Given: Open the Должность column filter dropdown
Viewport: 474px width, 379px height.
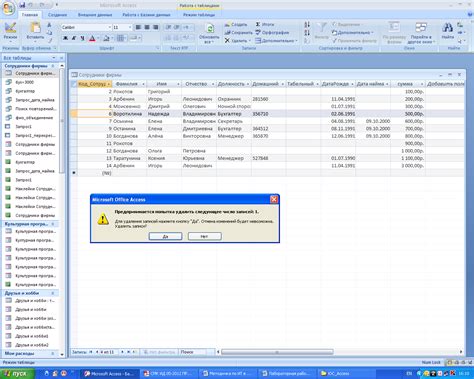Looking at the screenshot, I should pyautogui.click(x=248, y=84).
